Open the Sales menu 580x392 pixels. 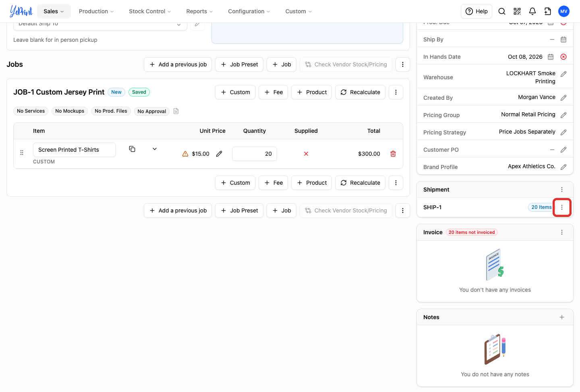point(54,11)
